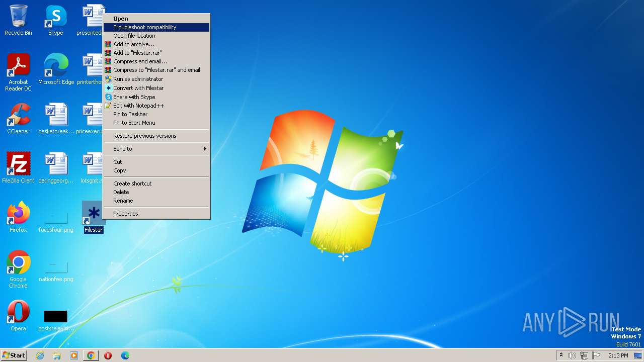Select Add to "Filestar.rar" option
Screen dimensions: 644x362
coord(156,53)
